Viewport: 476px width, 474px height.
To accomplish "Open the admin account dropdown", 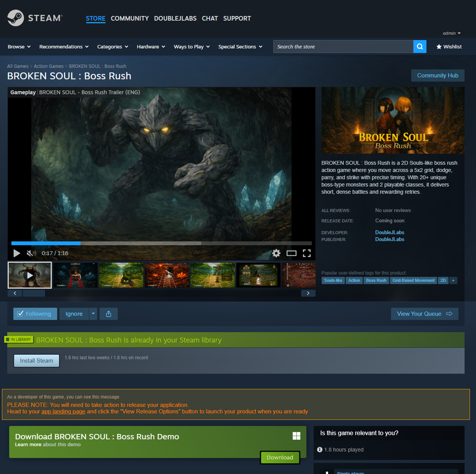I will (452, 33).
